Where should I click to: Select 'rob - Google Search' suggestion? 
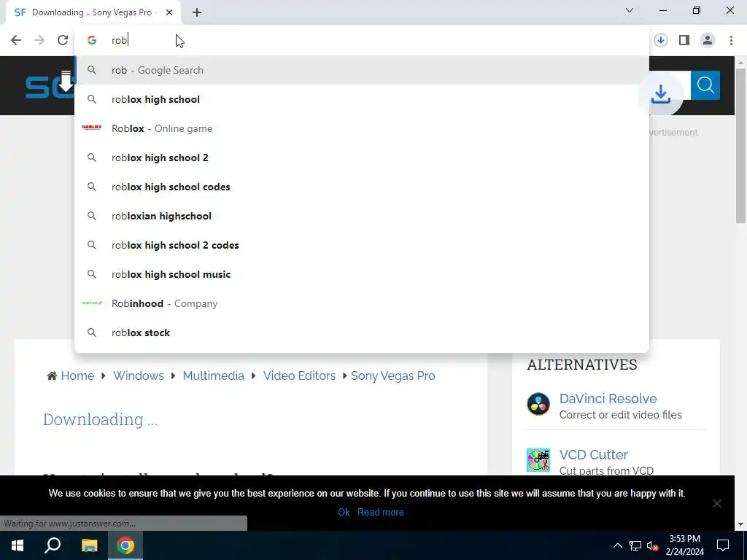coord(362,70)
